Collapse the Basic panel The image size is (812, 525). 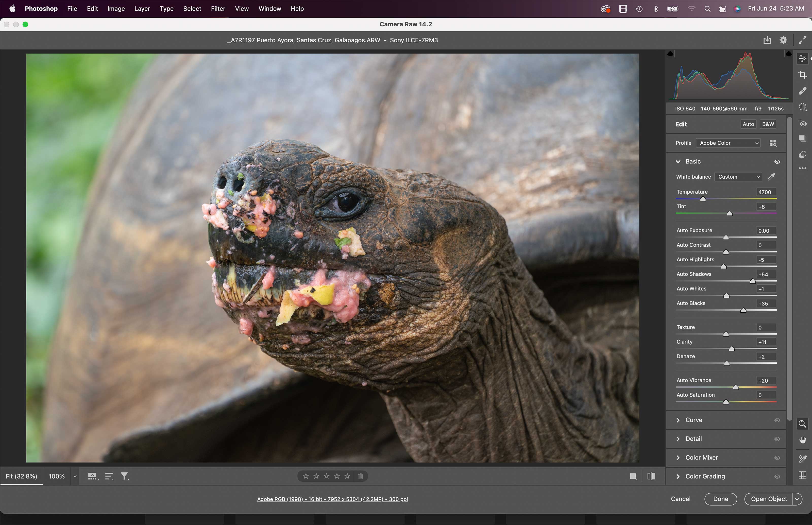pos(678,162)
